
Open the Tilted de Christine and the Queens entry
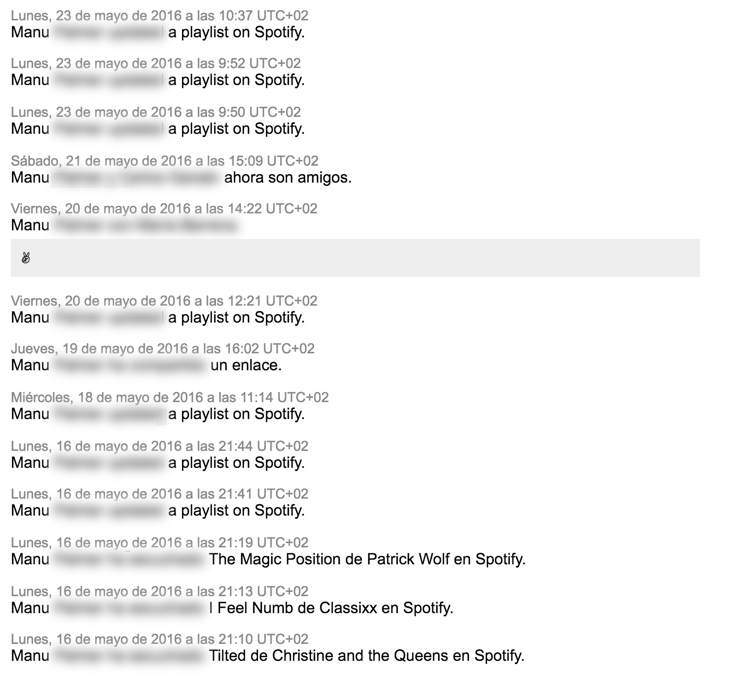click(268, 656)
